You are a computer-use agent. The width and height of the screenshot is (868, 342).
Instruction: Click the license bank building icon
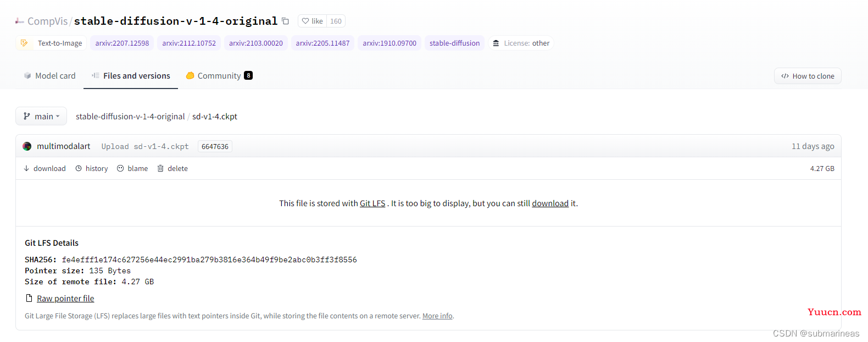point(496,43)
